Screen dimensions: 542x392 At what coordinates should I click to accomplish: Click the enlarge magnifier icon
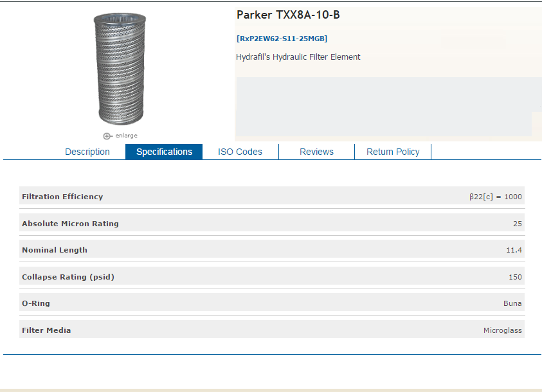tap(107, 136)
